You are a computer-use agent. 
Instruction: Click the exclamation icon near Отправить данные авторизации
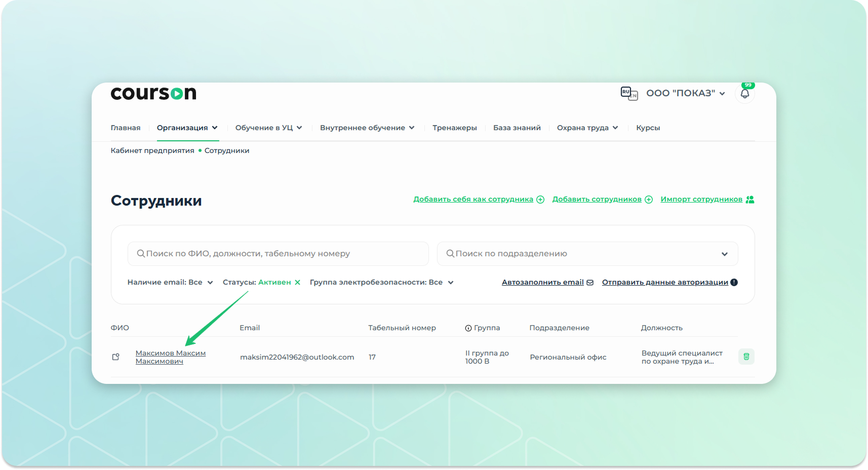pos(734,283)
